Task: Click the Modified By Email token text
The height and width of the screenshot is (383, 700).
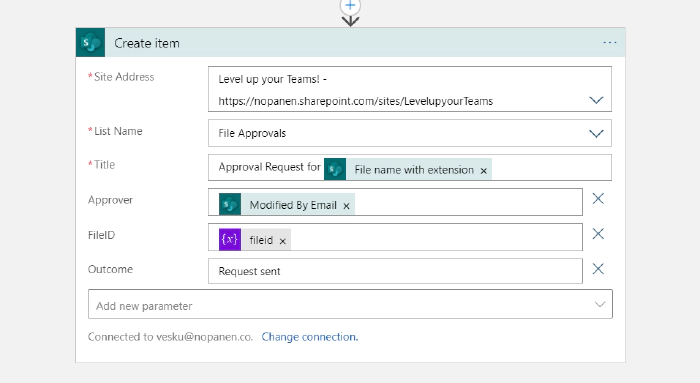Action: click(x=293, y=205)
